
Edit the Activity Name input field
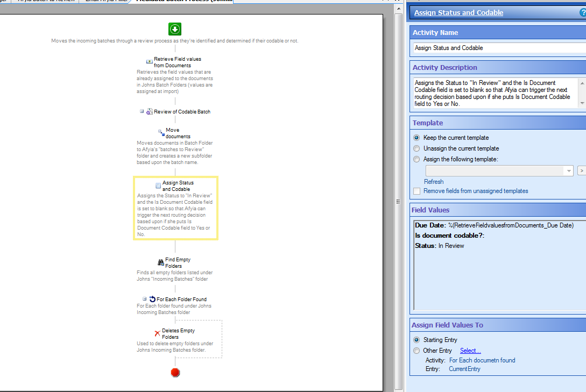[x=499, y=48]
